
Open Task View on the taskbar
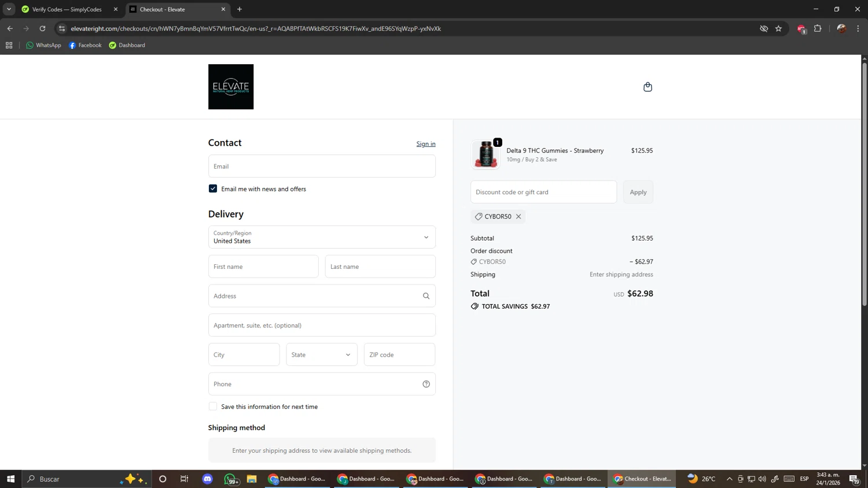tap(185, 479)
